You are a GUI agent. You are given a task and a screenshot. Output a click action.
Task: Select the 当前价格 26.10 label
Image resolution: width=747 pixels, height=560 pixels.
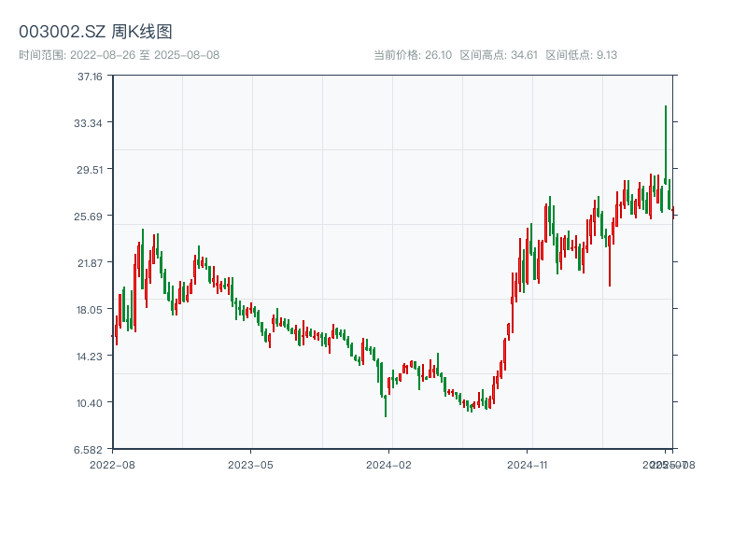pos(413,55)
